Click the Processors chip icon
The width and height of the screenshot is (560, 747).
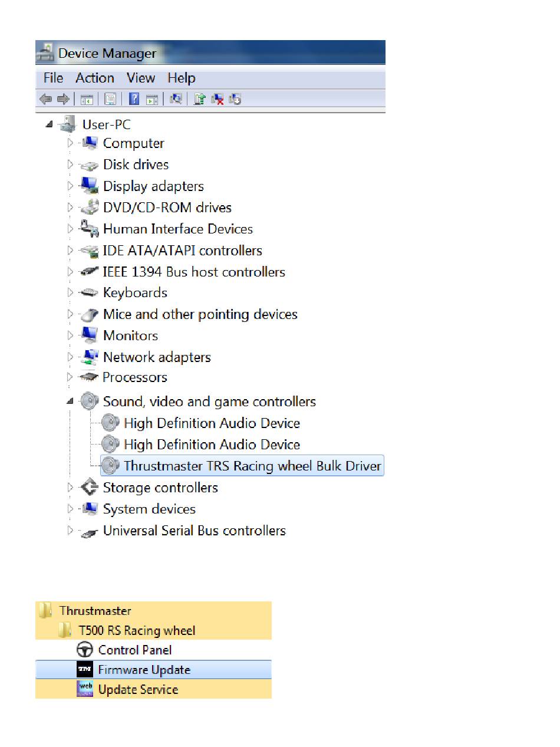click(90, 377)
